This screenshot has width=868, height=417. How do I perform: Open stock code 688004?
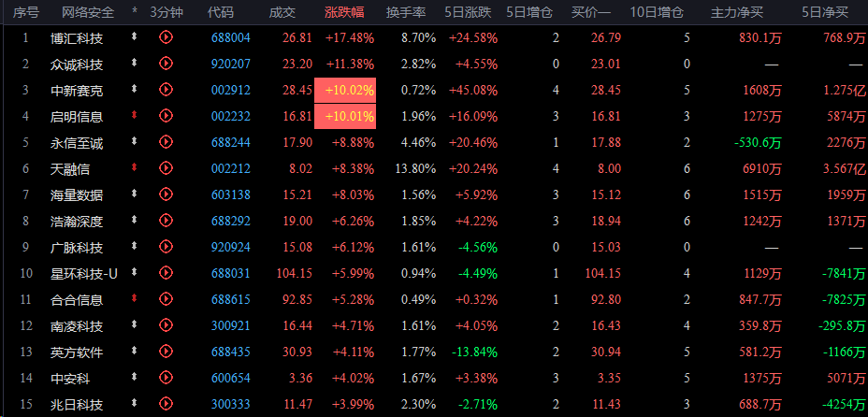coord(231,37)
